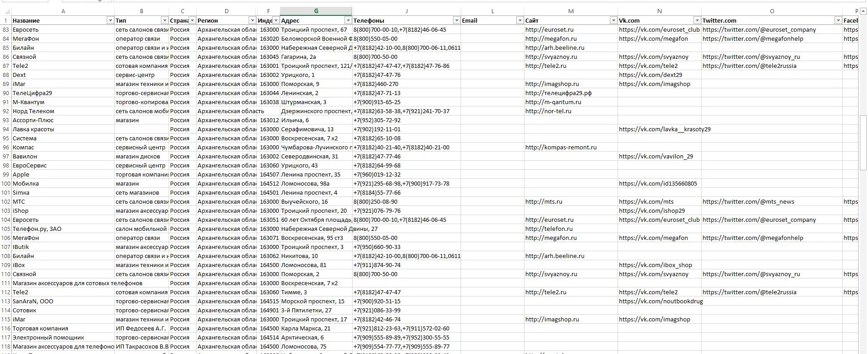The width and height of the screenshot is (868, 354).
Task: Select column B header
Action: 142,11
